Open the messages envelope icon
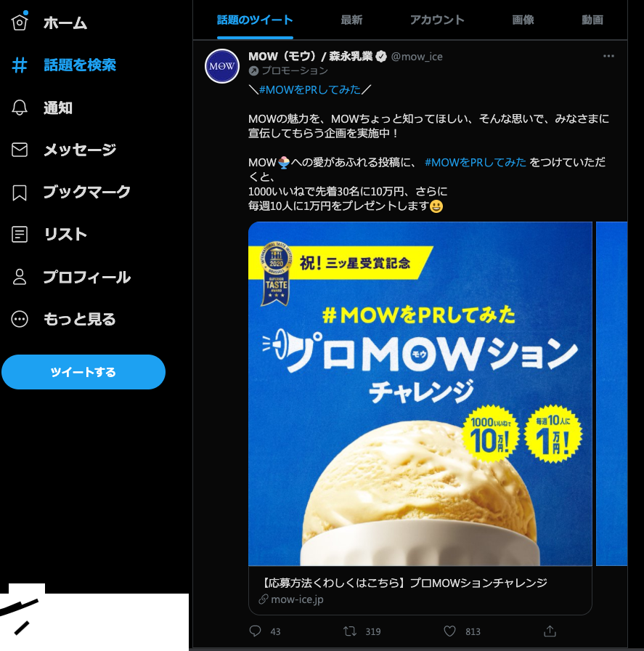This screenshot has width=644, height=651. (20, 150)
